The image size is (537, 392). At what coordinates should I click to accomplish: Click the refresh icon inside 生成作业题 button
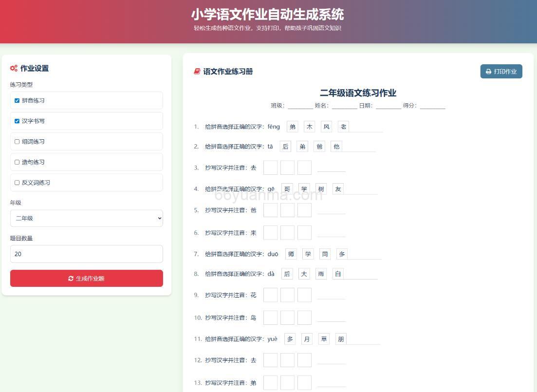[70, 278]
